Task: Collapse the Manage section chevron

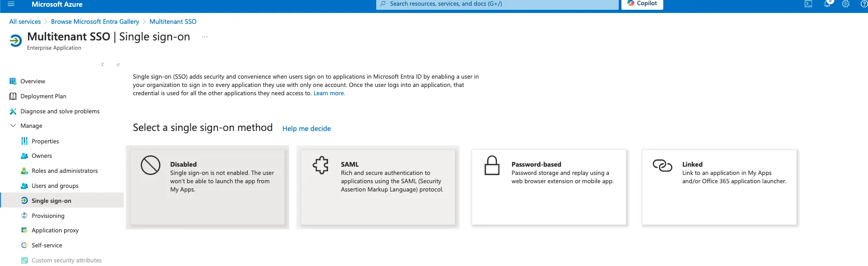Action: click(13, 126)
